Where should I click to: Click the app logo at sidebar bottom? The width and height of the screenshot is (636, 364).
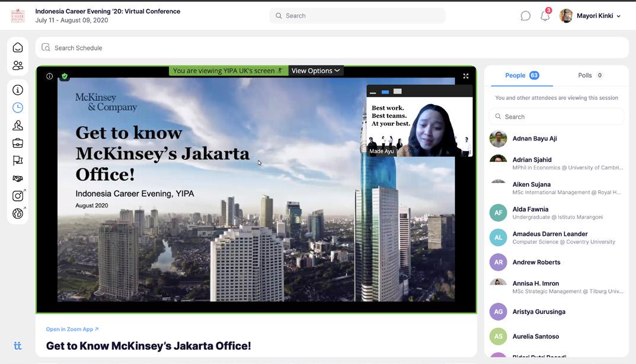point(17,346)
